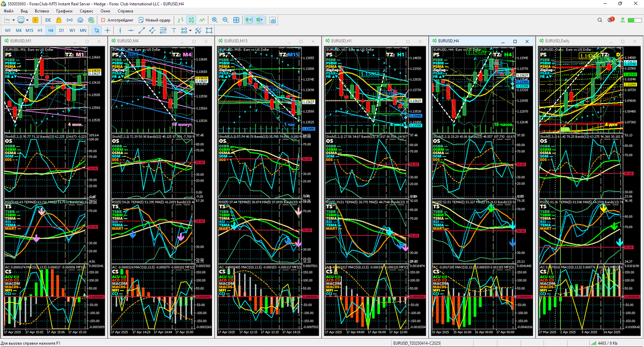Toggle the M15 timeframe button
This screenshot has height=347, width=644.
[29, 31]
